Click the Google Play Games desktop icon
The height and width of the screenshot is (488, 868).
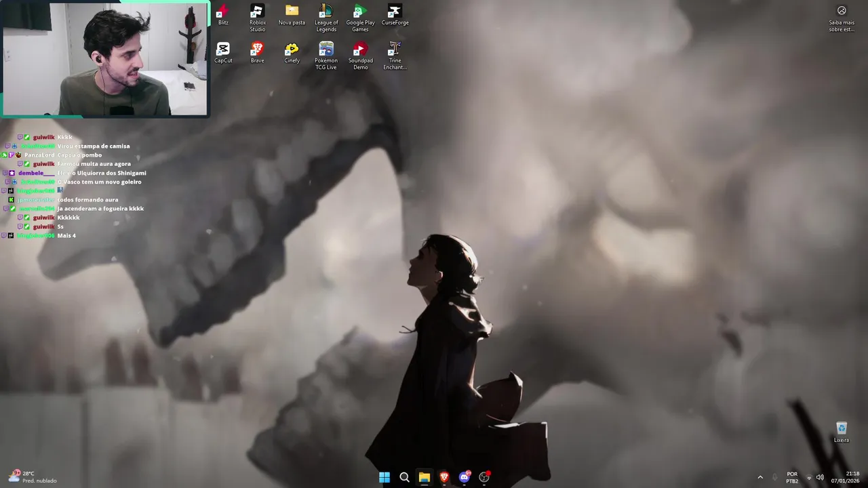360,18
